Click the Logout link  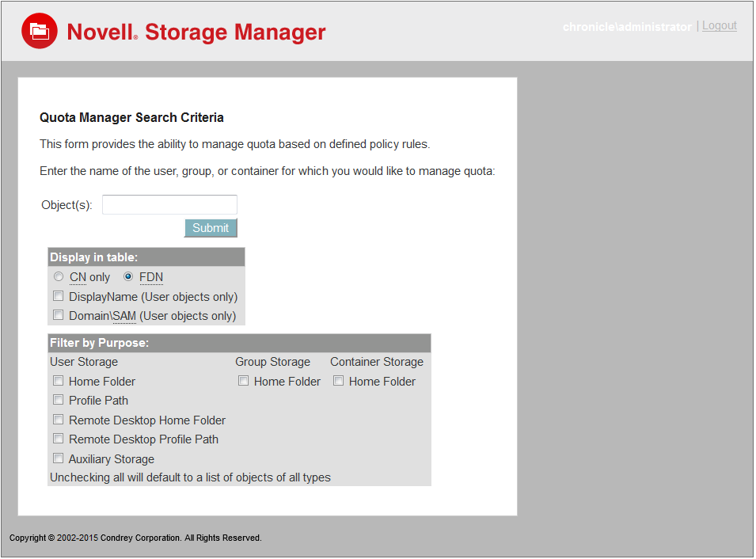(x=719, y=26)
